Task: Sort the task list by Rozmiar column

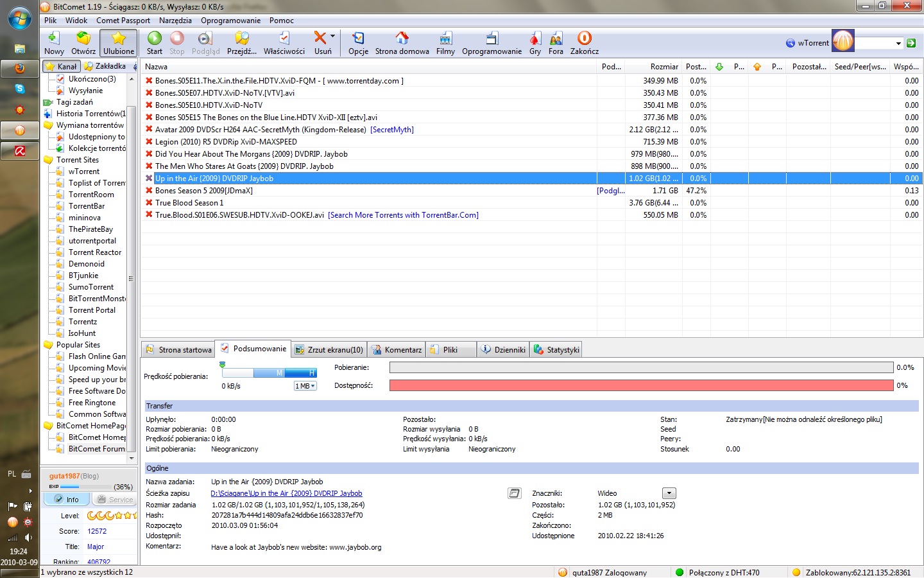Action: (x=653, y=67)
